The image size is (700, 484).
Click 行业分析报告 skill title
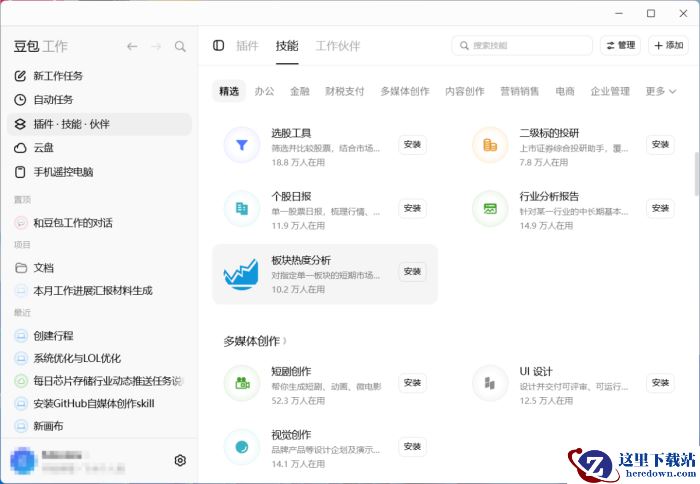click(549, 196)
